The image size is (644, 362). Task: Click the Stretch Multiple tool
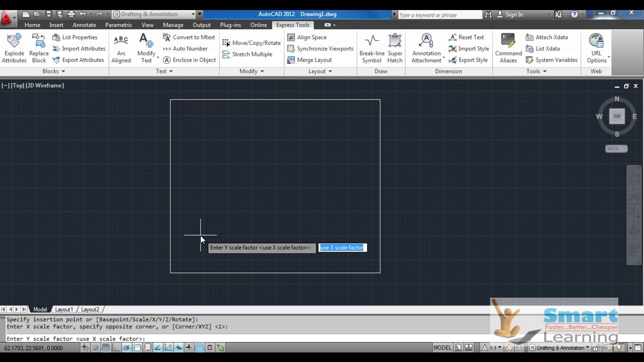click(x=247, y=54)
